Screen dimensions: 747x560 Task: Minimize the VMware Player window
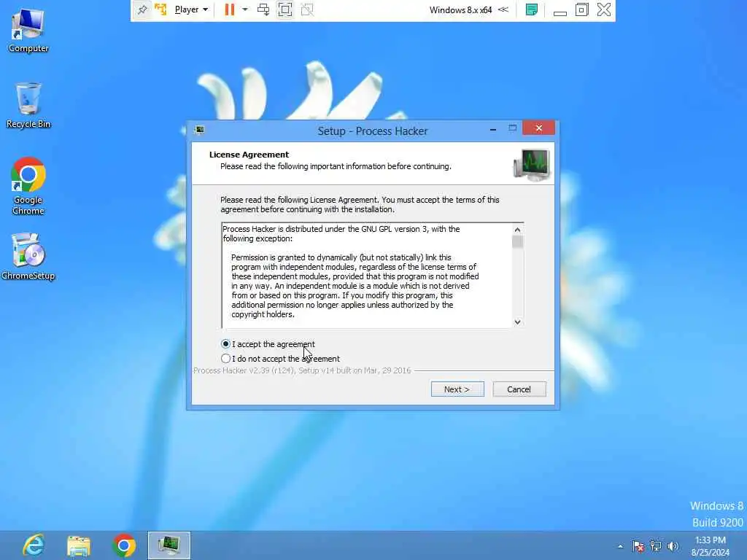point(560,12)
